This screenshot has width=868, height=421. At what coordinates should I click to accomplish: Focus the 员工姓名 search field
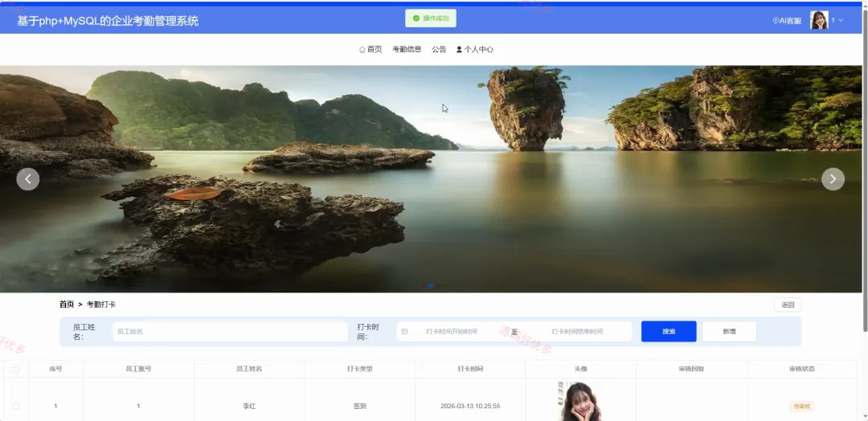[x=231, y=331]
